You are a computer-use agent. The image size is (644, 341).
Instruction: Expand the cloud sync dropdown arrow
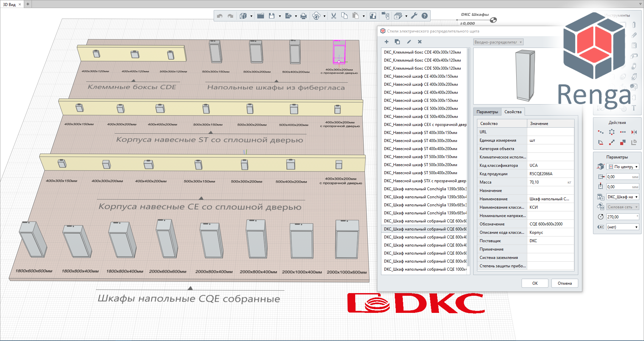[324, 16]
